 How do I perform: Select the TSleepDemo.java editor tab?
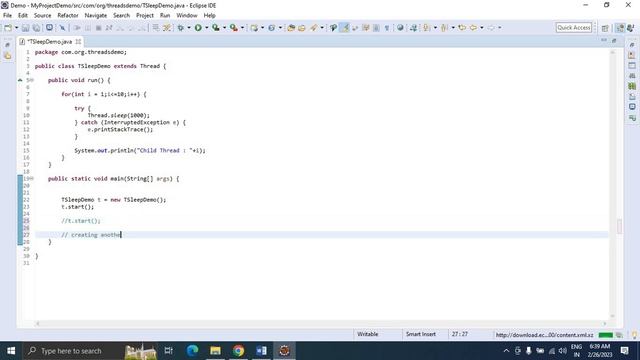click(x=49, y=42)
